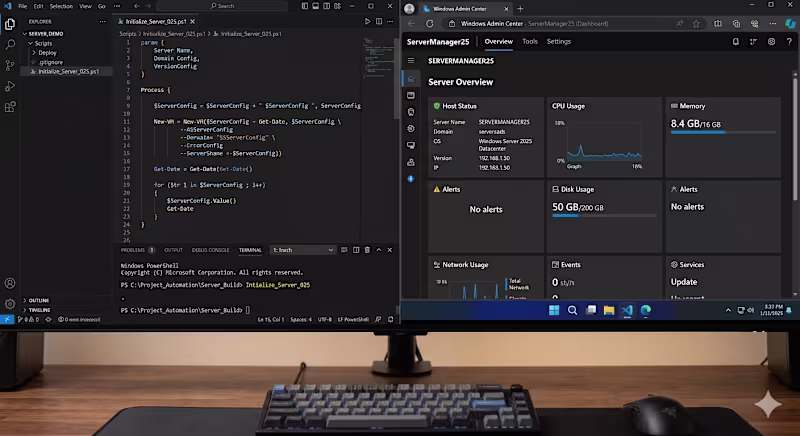The width and height of the screenshot is (800, 436).
Task: Open a new browser tab
Action: [x=520, y=9]
